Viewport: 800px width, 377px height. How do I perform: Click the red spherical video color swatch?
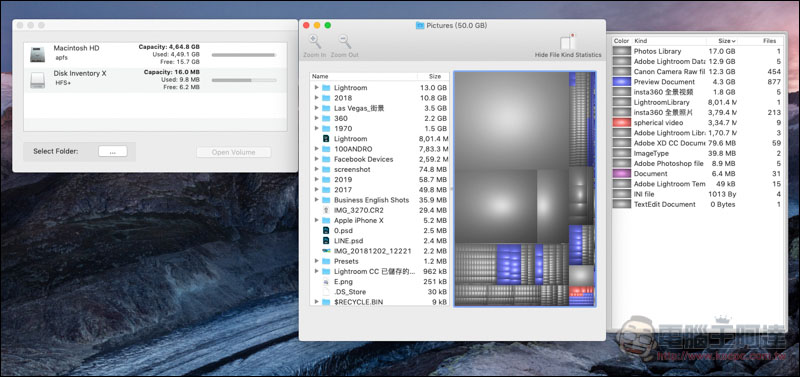(x=621, y=122)
